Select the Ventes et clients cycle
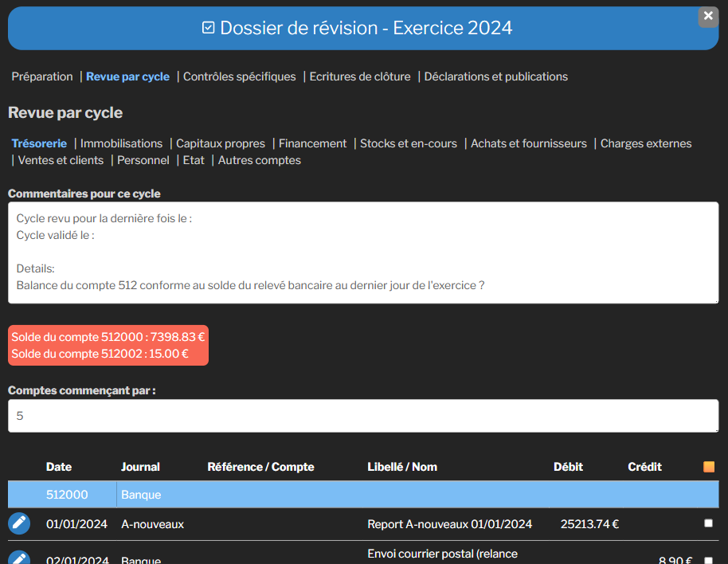 61,160
